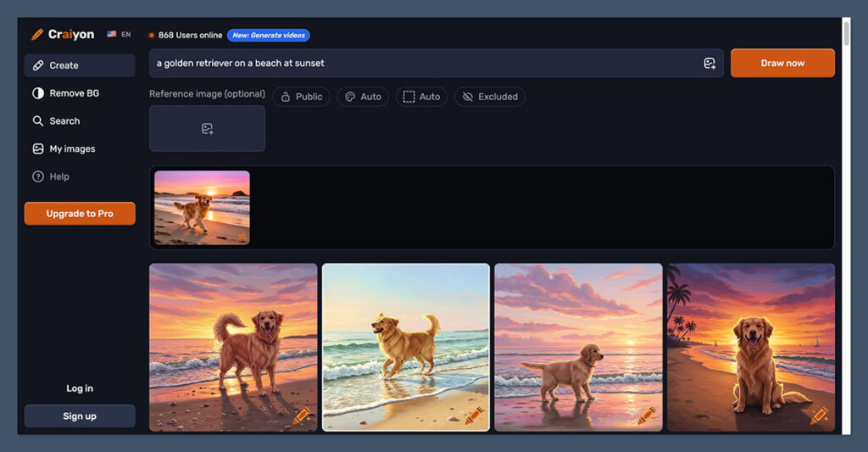Open the first dog standing on beach image
Screen dimensions: 868x452
233,348
